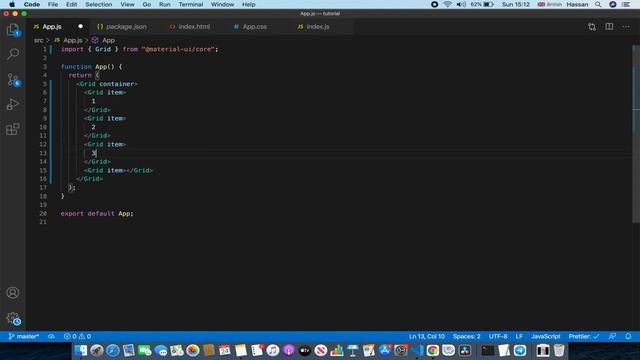Open Music app from the dock
This screenshot has width=640, height=360.
pos(273,351)
